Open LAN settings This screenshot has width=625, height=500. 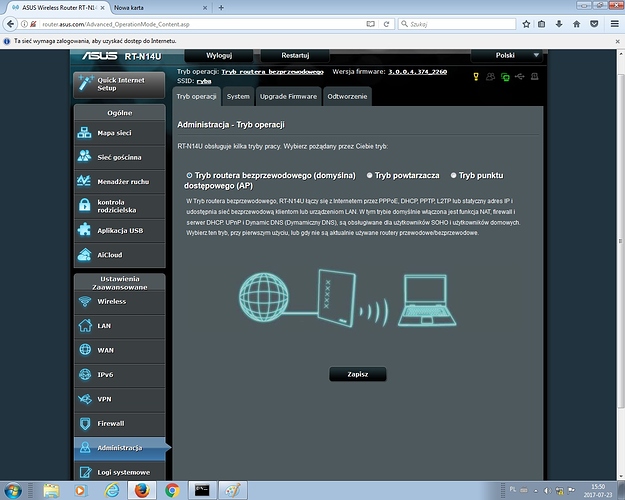click(x=120, y=326)
